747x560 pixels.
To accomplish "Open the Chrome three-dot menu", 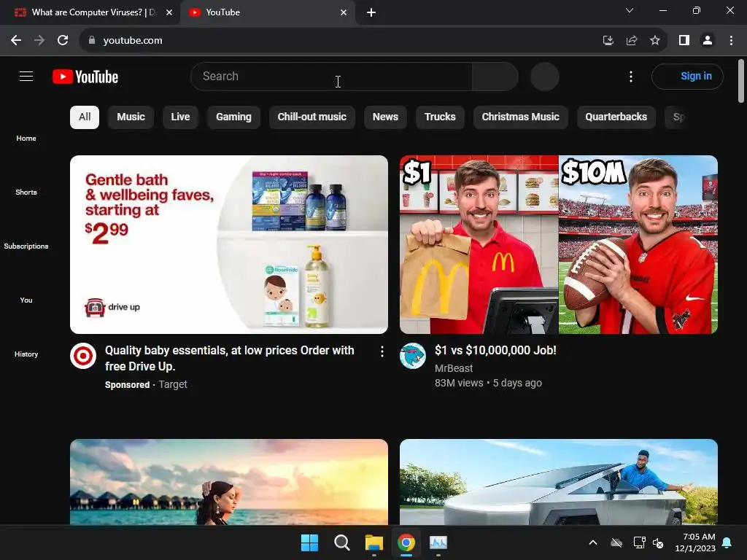I will 731,41.
